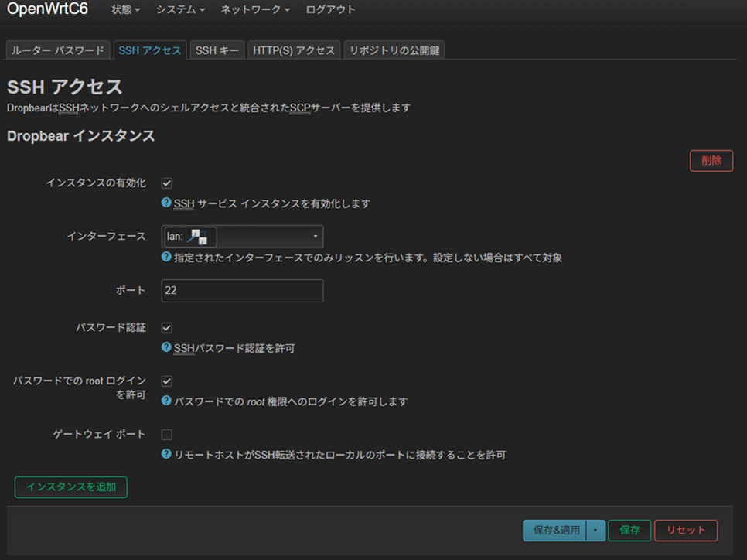Open the HTTP(S) アクセス tab
Image resolution: width=747 pixels, height=560 pixels.
[x=294, y=50]
